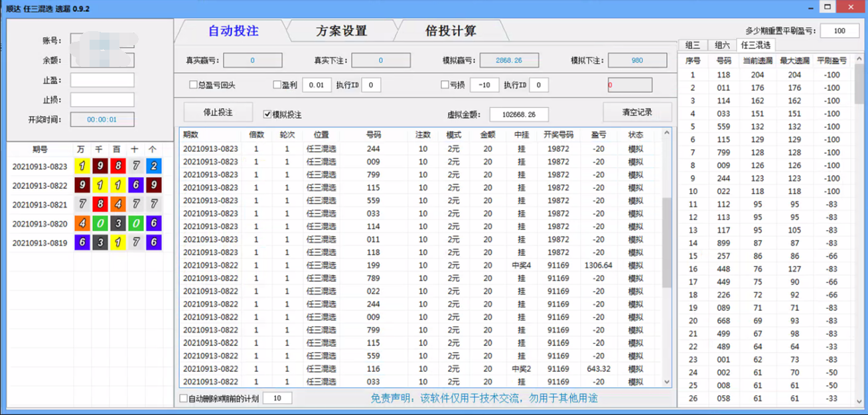Focus the 止损 input field
Viewport: 868px width, 415px height.
pos(102,99)
